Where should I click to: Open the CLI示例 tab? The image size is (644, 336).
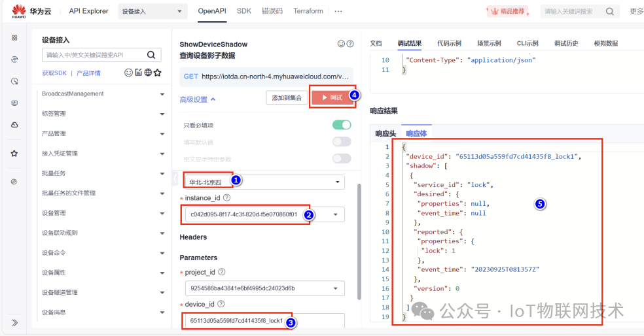click(528, 43)
